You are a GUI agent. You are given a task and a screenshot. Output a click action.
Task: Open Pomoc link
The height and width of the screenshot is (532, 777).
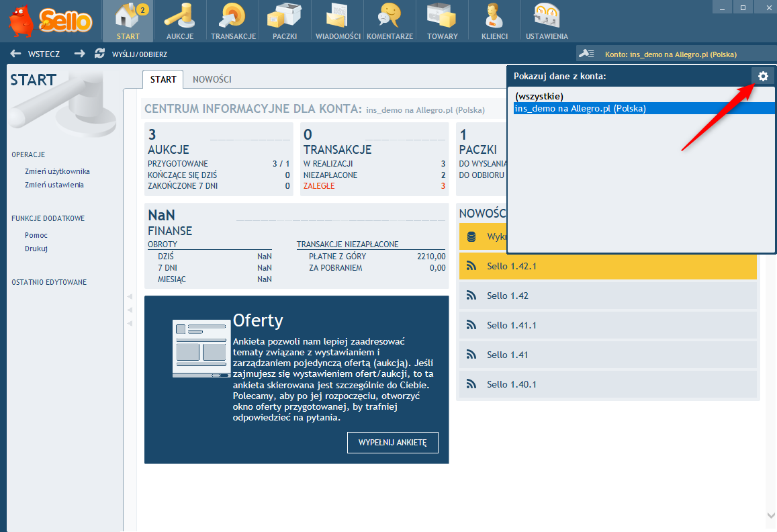(36, 236)
